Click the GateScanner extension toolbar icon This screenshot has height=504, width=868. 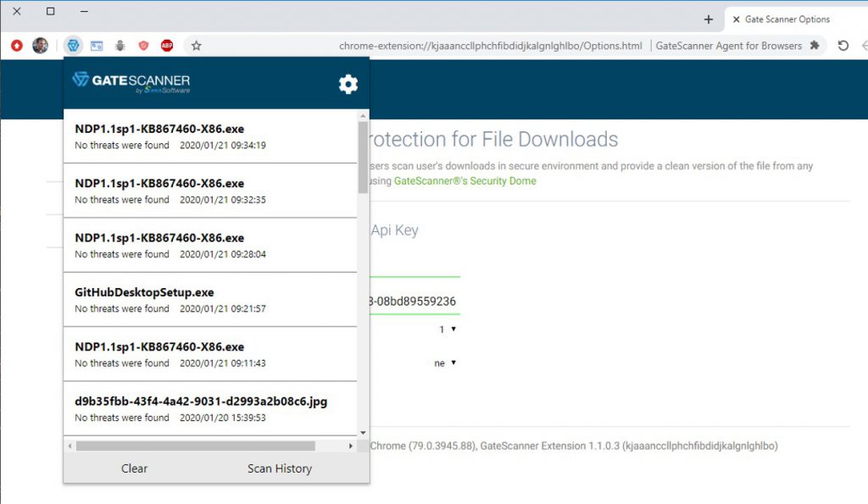[x=73, y=46]
